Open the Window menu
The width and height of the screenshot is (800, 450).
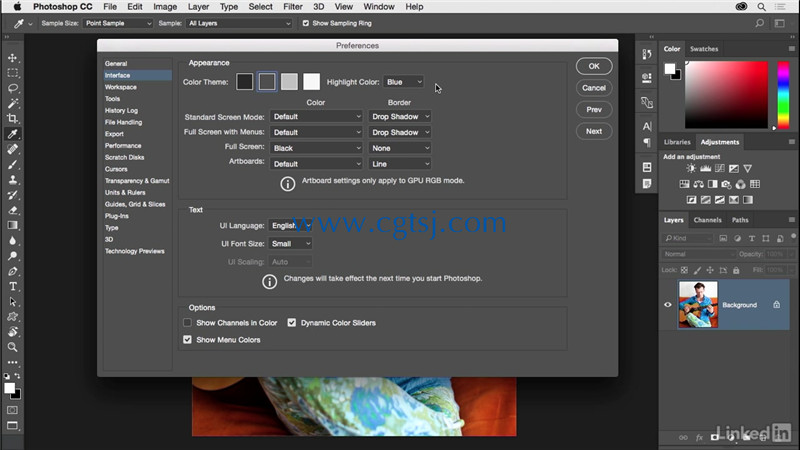point(379,7)
